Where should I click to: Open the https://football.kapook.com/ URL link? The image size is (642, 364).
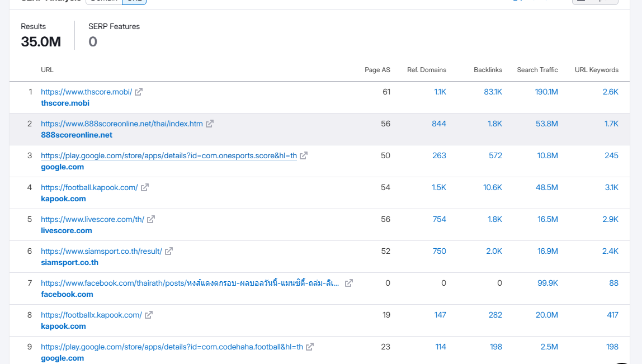[89, 187]
